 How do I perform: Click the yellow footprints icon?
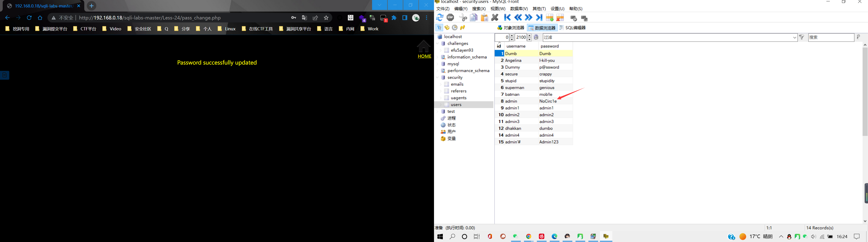pos(463,28)
